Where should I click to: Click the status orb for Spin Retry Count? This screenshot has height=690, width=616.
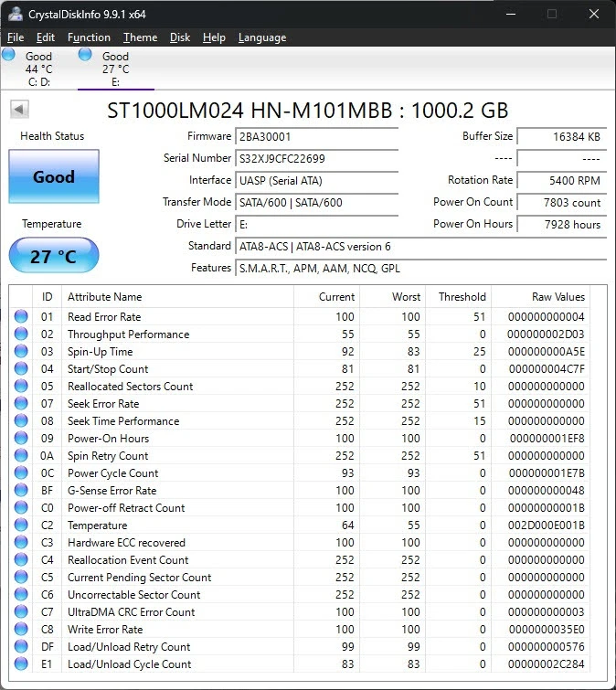[21, 455]
